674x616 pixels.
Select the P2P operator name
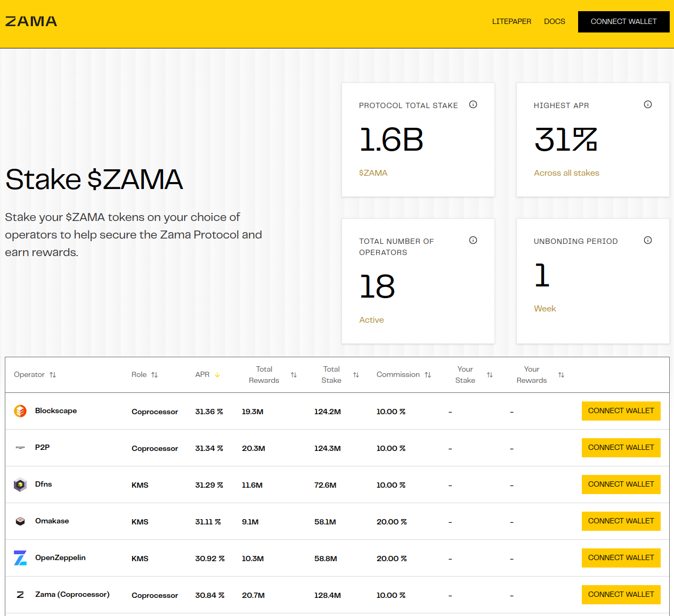pos(43,447)
